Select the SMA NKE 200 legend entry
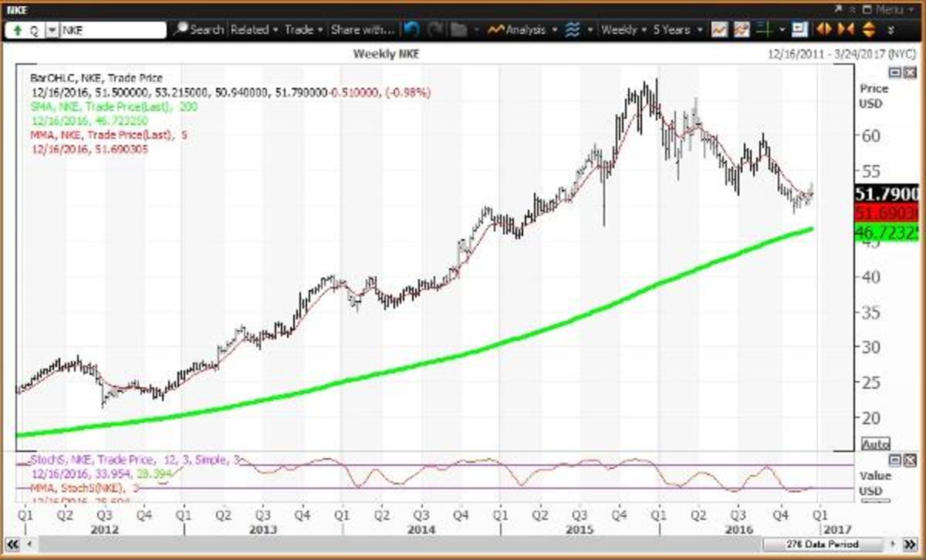Image resolution: width=926 pixels, height=560 pixels. 113,106
